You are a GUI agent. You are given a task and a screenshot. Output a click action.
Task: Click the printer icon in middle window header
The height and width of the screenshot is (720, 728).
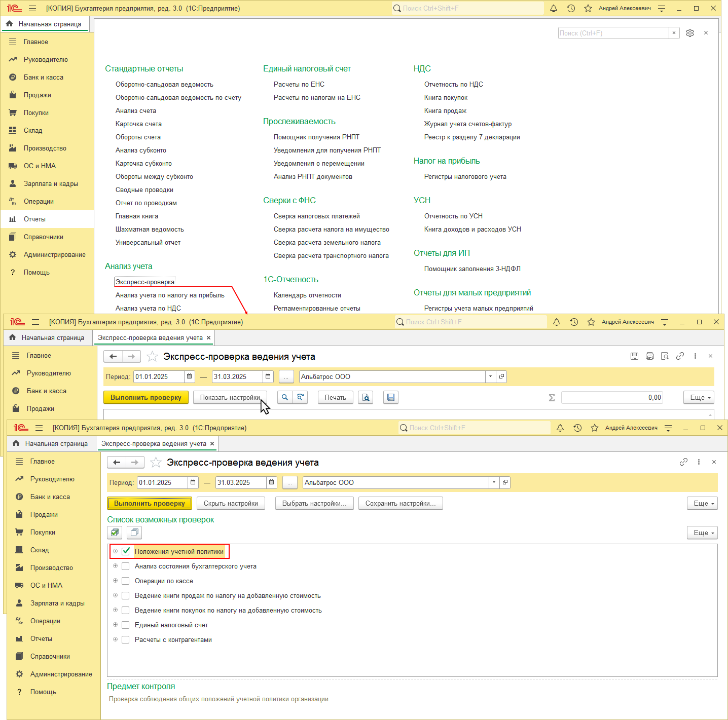point(650,356)
